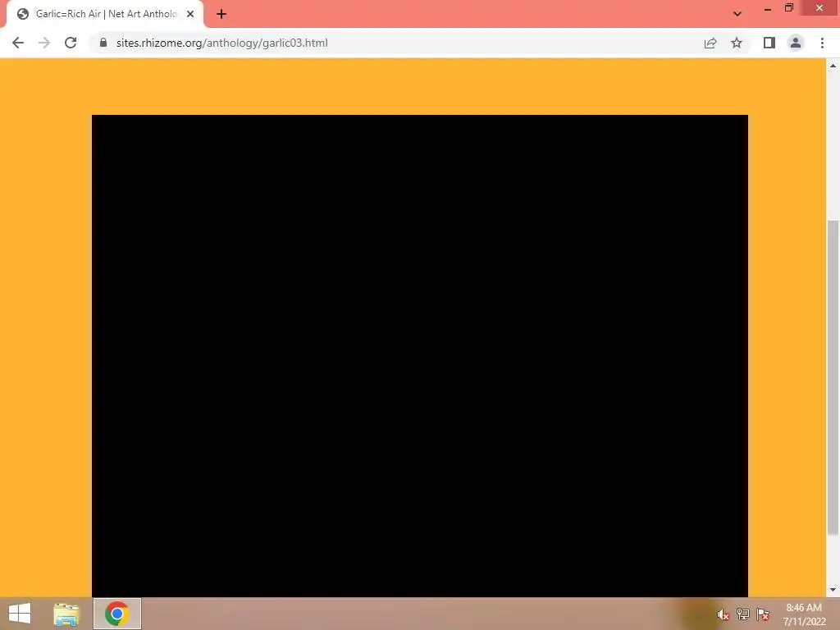
Task: Click the page scrollbar thumb
Action: click(x=833, y=377)
